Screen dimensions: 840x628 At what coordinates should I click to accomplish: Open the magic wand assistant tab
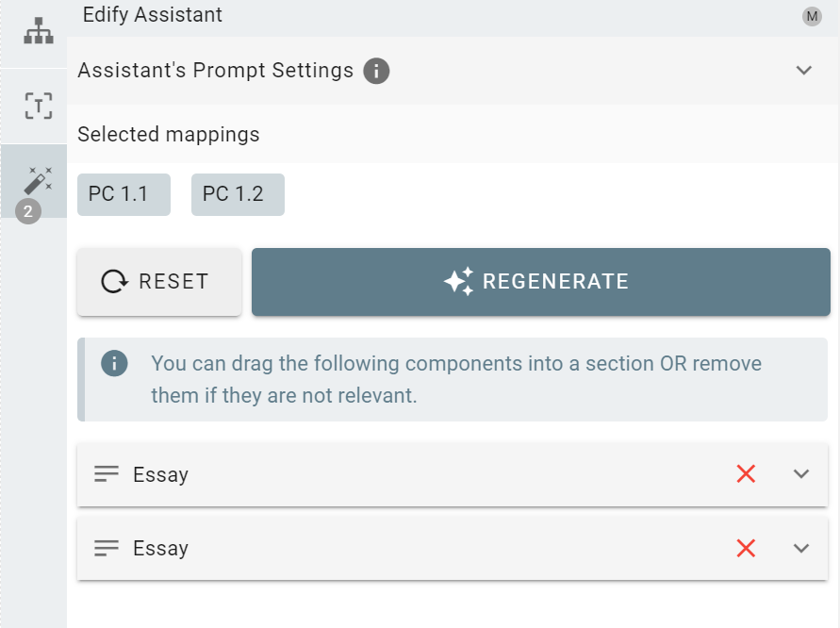click(38, 181)
